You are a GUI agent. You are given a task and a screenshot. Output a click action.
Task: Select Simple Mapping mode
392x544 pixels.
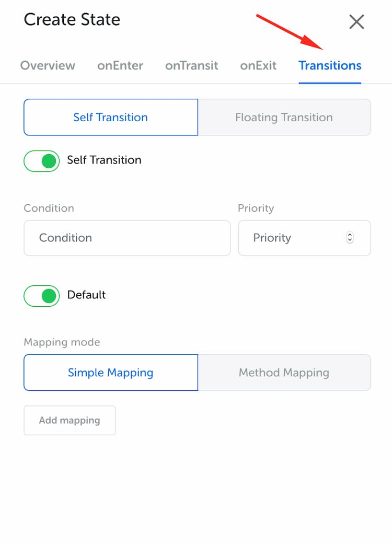pos(111,373)
